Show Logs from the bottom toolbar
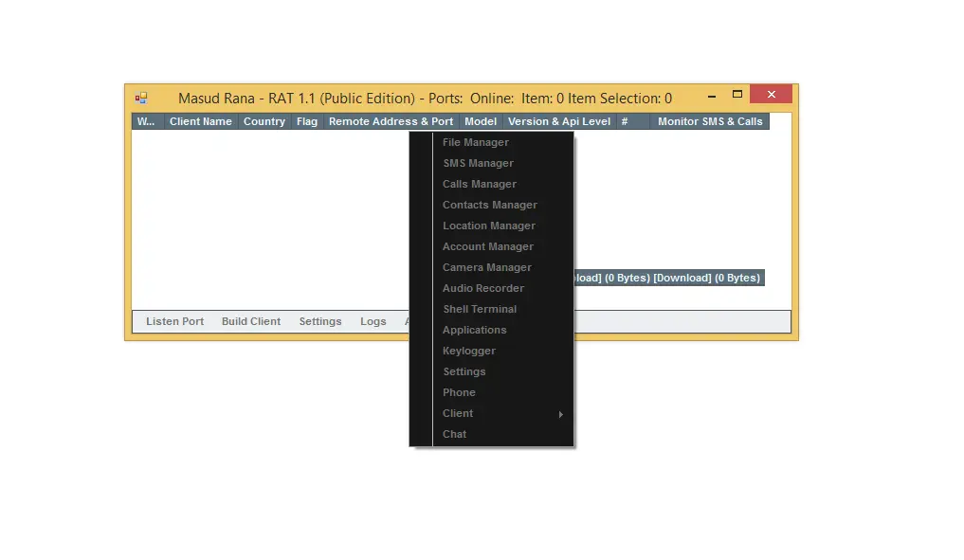 (x=373, y=321)
